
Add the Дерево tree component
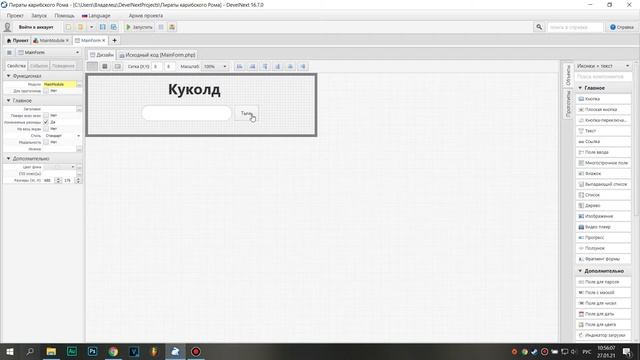pos(603,205)
